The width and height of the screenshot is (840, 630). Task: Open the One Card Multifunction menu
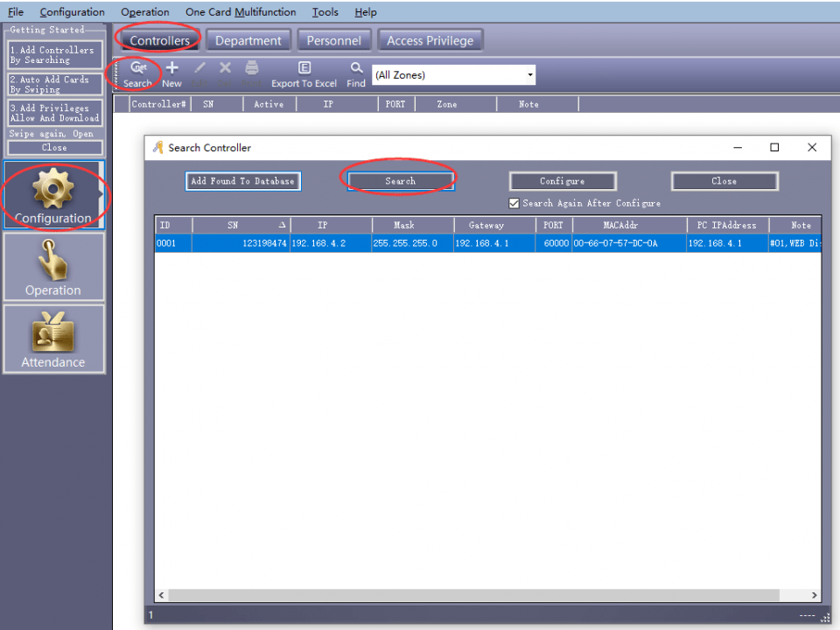click(240, 12)
